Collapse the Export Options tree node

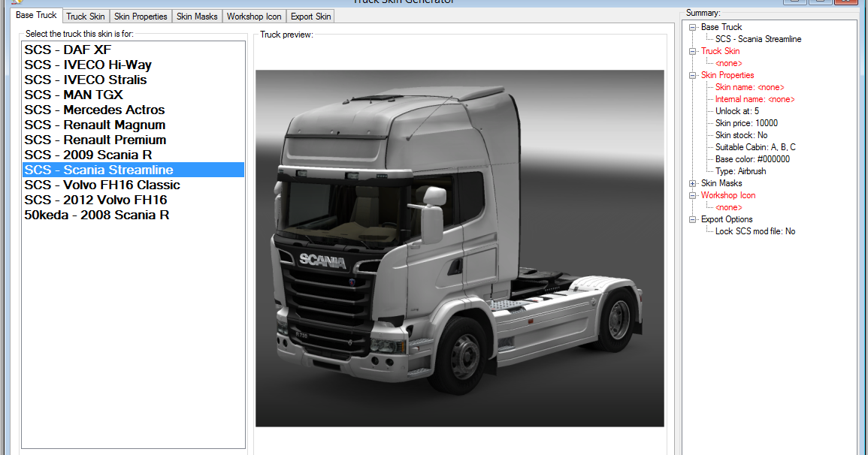pos(693,219)
